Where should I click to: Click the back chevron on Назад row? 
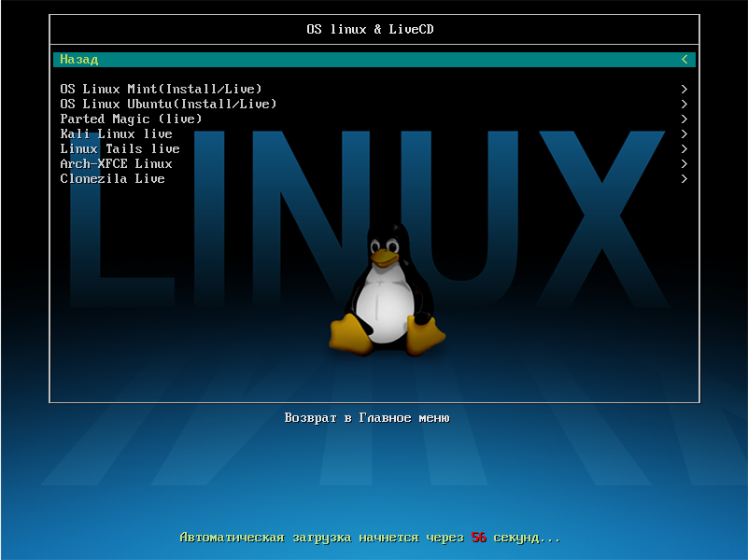pos(684,60)
